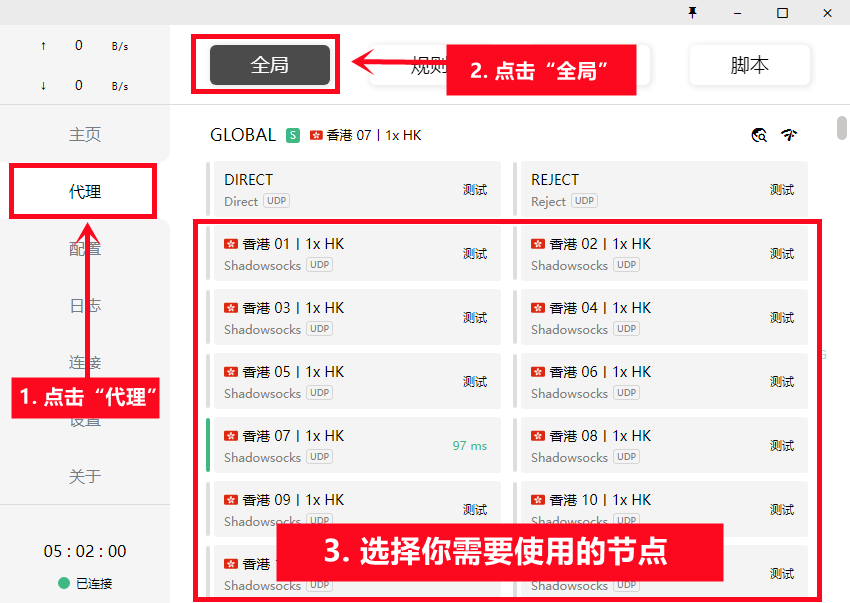Maximize the application window

pyautogui.click(x=782, y=12)
